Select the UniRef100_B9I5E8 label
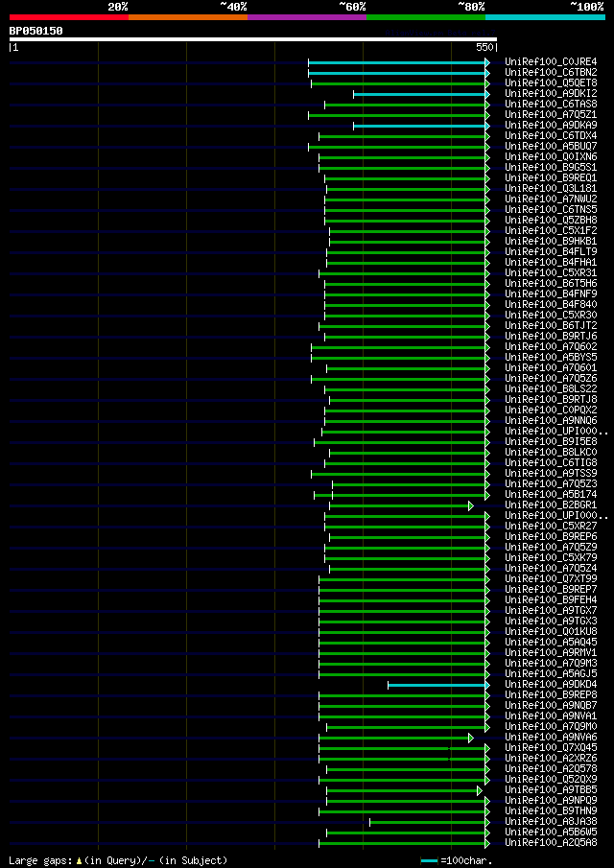The image size is (614, 868). click(551, 441)
